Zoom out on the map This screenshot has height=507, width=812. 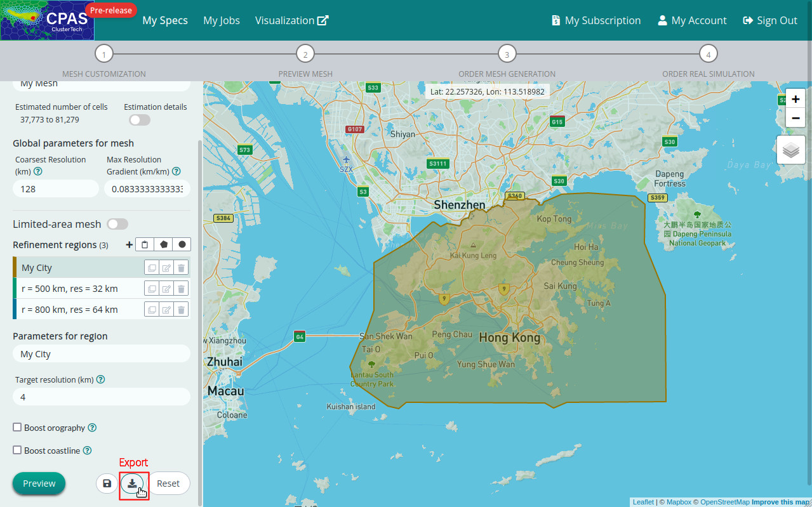click(795, 118)
